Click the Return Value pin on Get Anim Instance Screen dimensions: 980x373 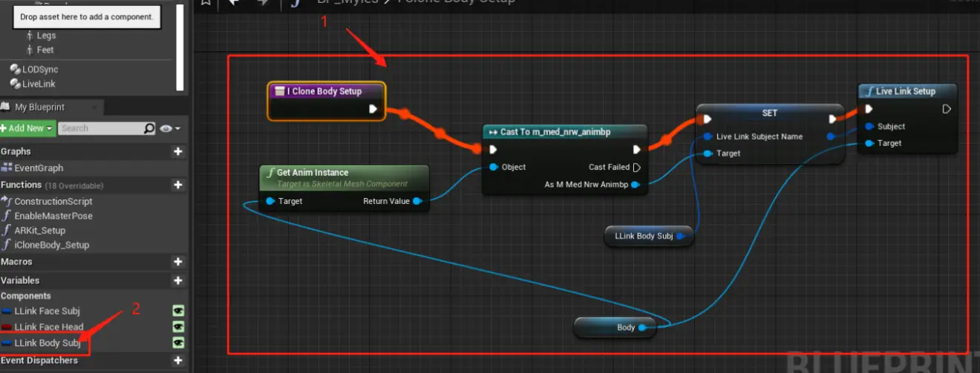[416, 201]
